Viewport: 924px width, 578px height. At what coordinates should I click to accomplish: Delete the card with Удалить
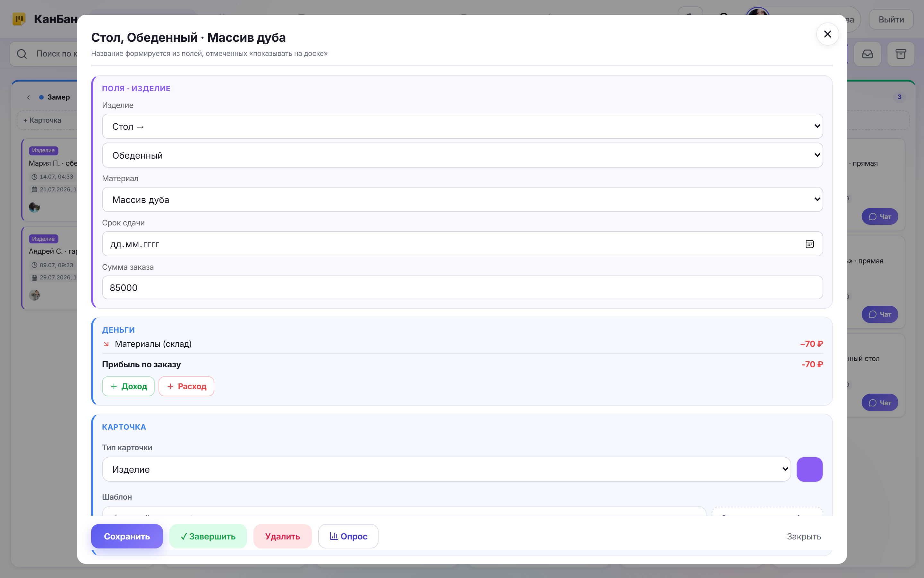click(x=283, y=536)
